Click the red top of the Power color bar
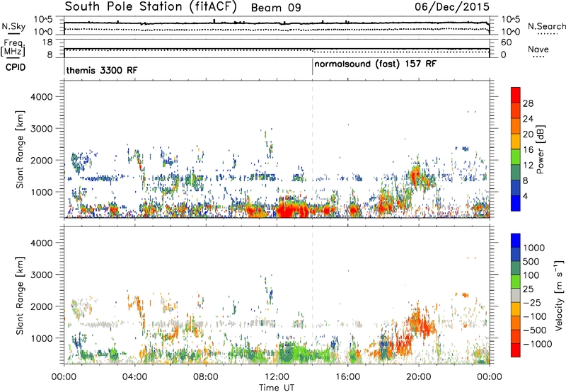566x392 pixels. coord(516,95)
